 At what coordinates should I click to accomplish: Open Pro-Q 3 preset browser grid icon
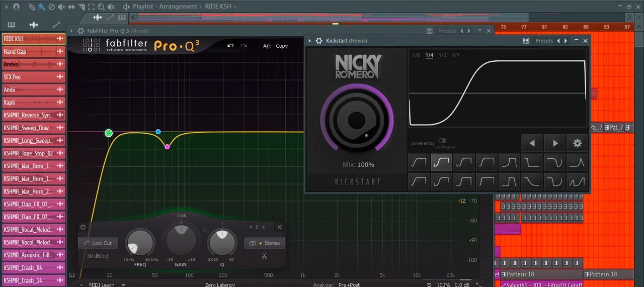(x=429, y=31)
